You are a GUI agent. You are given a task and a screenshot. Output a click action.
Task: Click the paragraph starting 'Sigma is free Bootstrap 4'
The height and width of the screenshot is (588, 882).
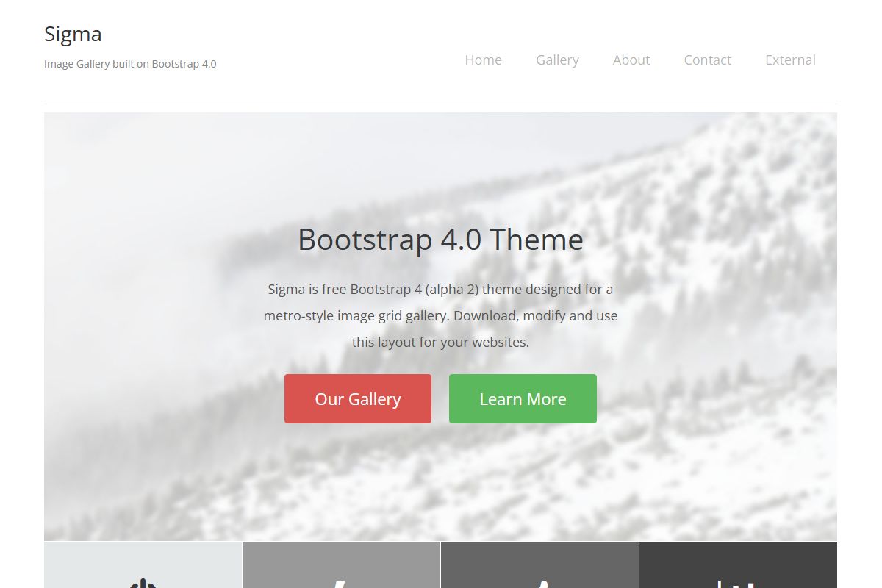tap(440, 315)
